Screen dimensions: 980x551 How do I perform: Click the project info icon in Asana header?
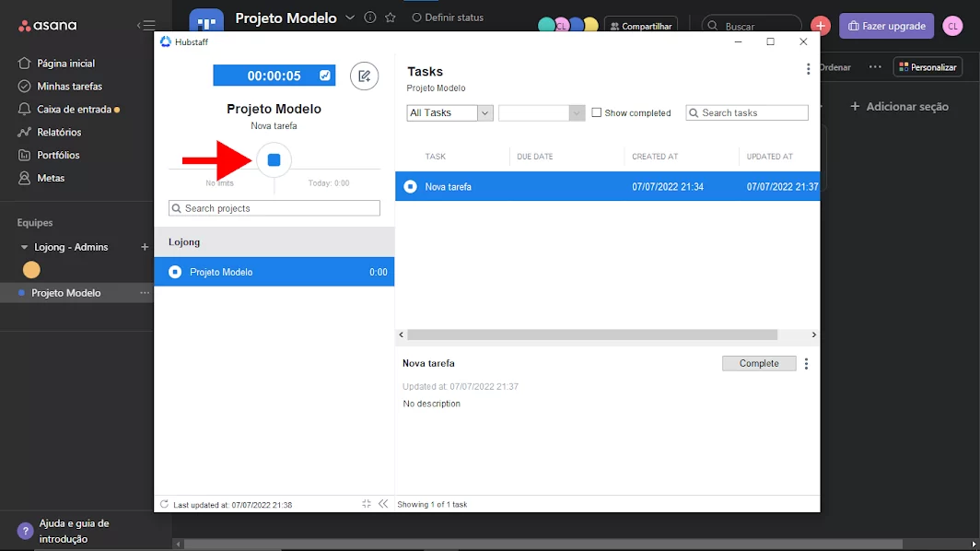point(370,18)
